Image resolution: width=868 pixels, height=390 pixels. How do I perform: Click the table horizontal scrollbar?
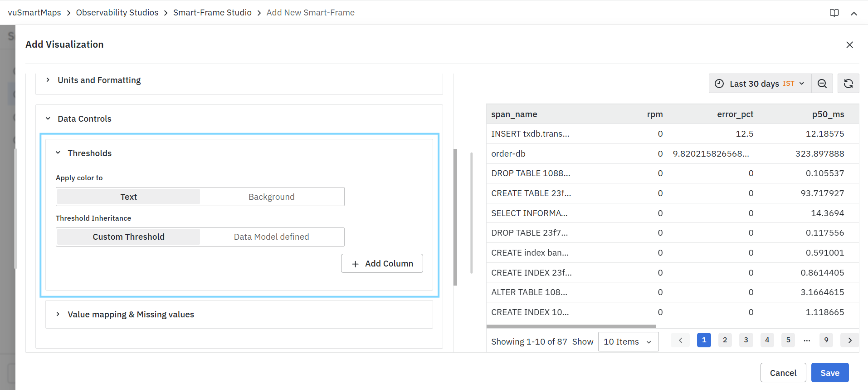tap(571, 326)
